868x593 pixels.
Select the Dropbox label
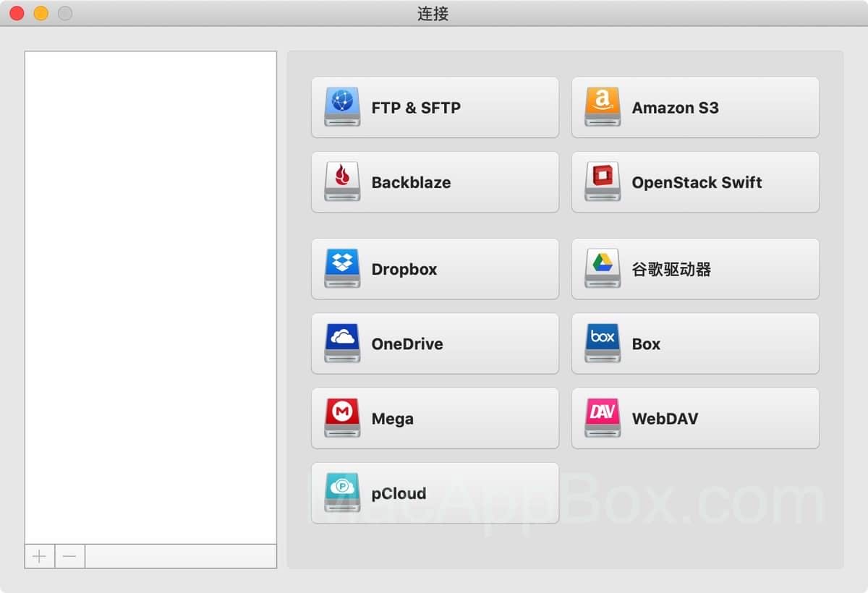404,269
